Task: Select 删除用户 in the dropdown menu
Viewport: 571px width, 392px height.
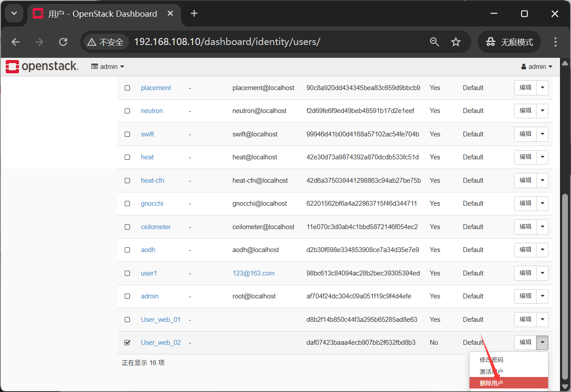Action: coord(508,383)
